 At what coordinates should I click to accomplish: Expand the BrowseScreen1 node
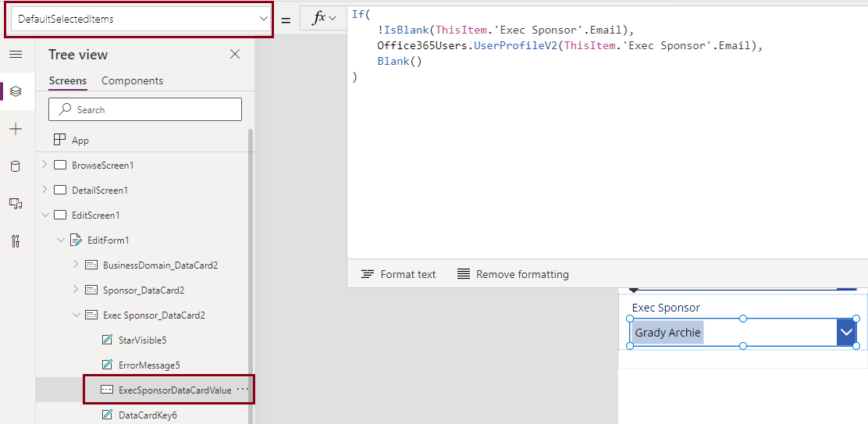pyautogui.click(x=44, y=165)
